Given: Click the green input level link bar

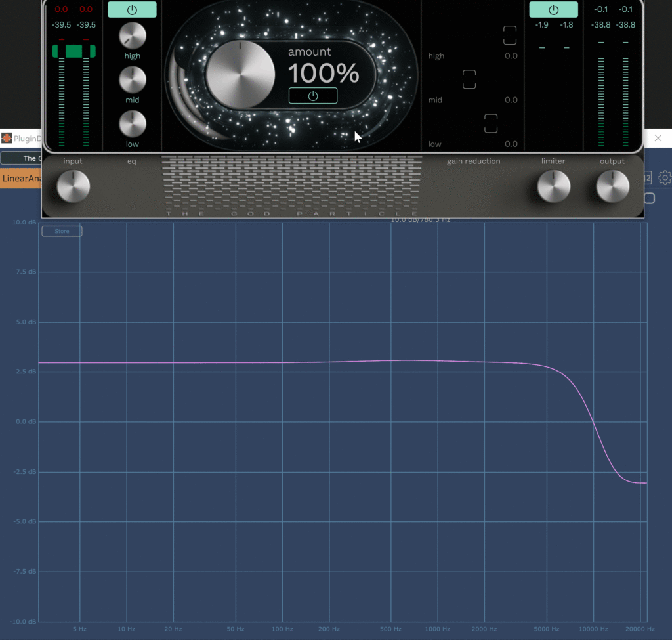Looking at the screenshot, I should (73, 51).
